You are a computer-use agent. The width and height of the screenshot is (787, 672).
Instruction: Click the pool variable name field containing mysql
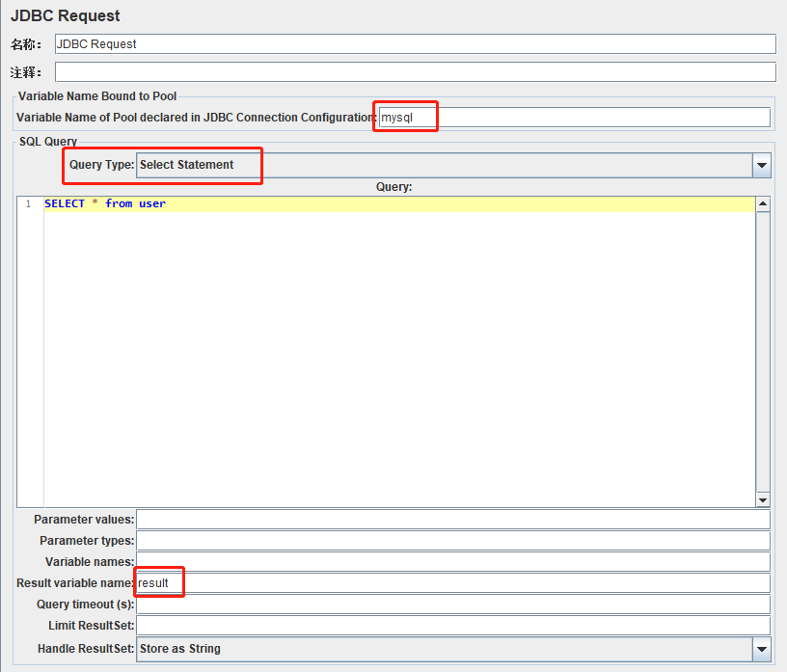(x=574, y=118)
